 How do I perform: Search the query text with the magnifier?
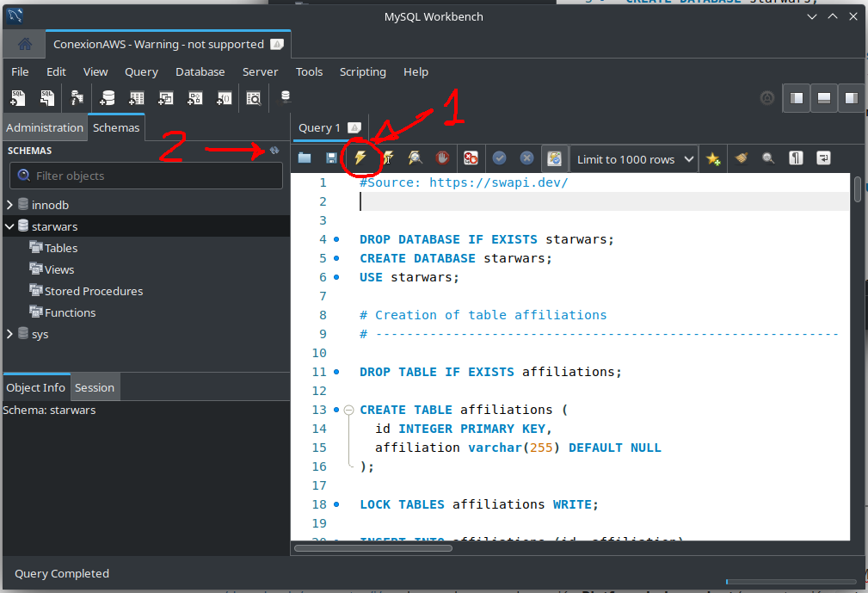tap(767, 158)
